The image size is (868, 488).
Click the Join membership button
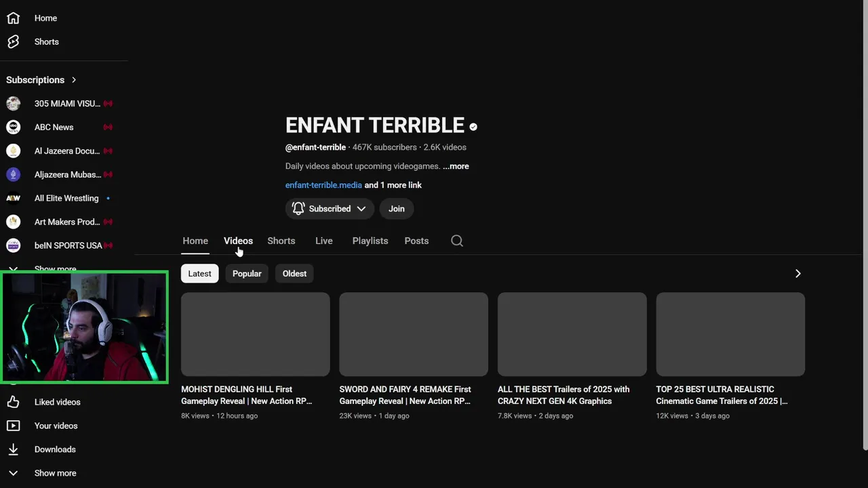pyautogui.click(x=397, y=209)
